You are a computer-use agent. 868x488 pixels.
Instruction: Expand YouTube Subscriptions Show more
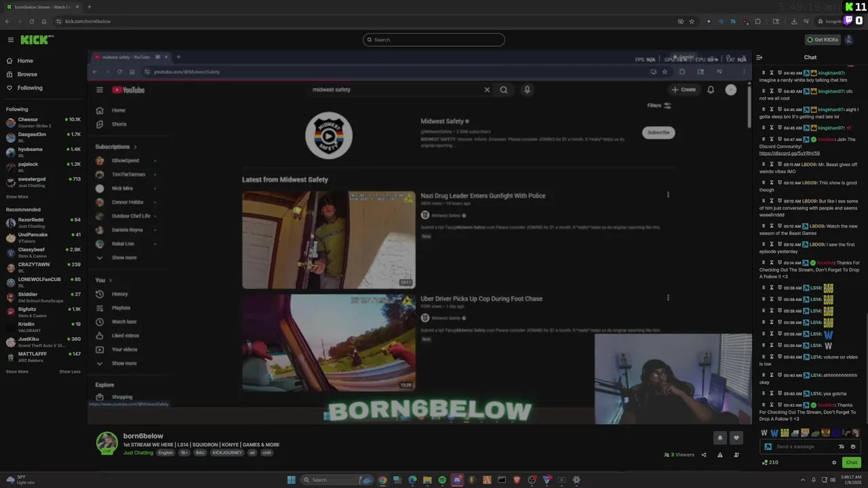point(117,258)
